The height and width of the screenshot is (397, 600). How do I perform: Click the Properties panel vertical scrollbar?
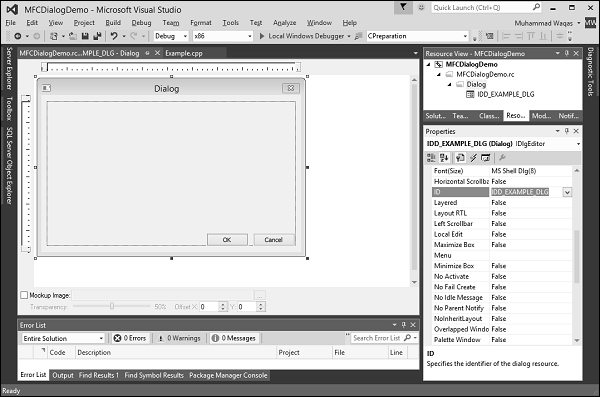[577, 255]
